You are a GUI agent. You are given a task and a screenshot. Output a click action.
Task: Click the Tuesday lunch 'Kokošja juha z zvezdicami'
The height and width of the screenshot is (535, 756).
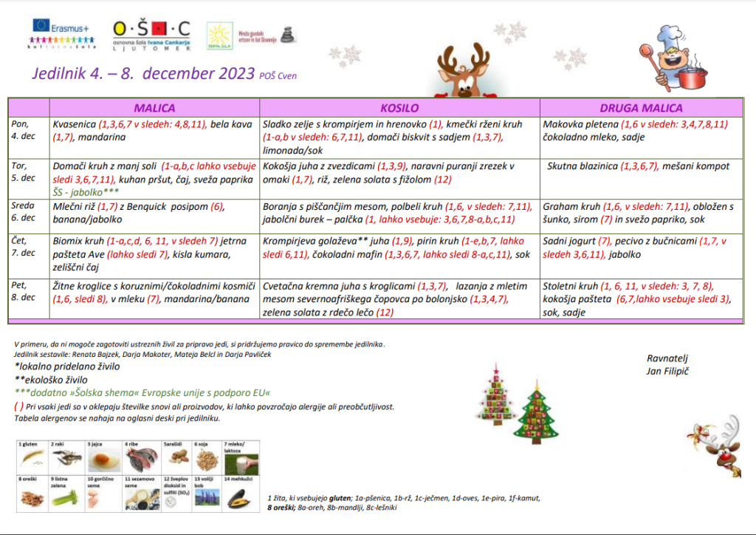click(399, 179)
